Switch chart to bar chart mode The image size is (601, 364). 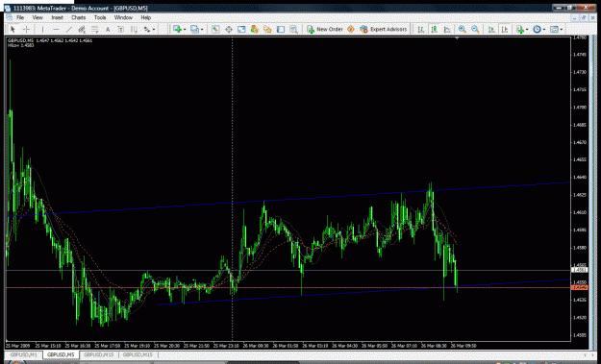coord(421,29)
